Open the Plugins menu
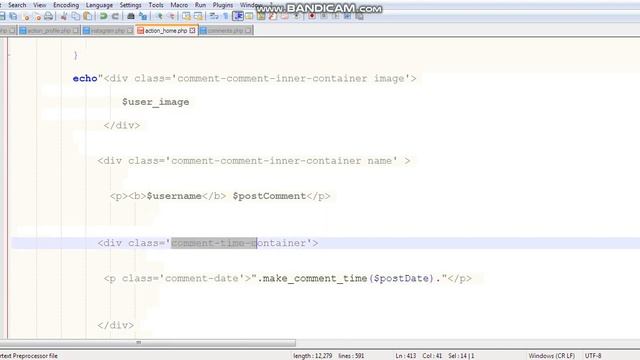640x360 pixels. [x=223, y=5]
